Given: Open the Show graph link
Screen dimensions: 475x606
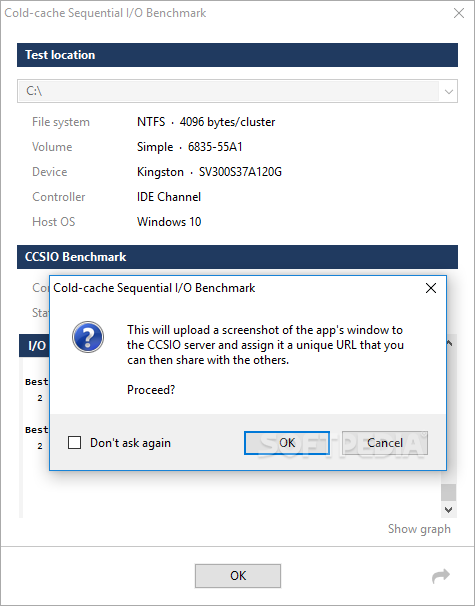Looking at the screenshot, I should click(x=419, y=529).
